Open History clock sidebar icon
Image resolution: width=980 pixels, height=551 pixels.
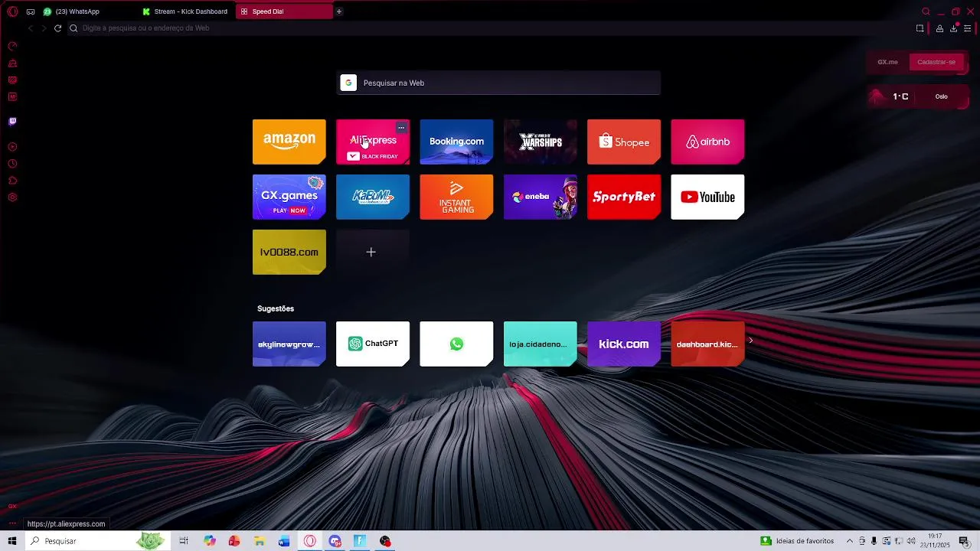[x=12, y=164]
